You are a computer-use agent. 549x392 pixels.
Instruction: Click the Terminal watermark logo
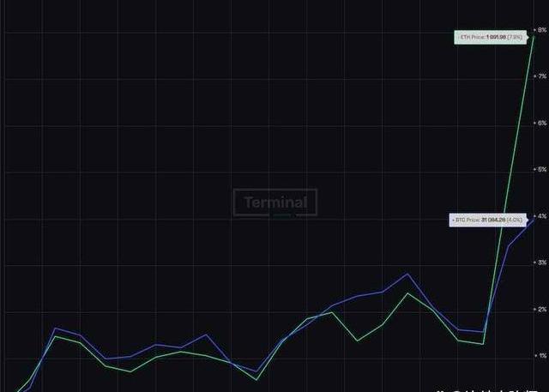[275, 202]
